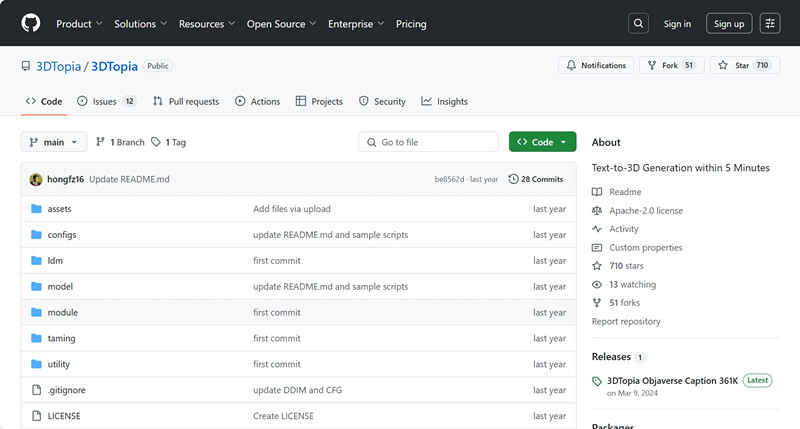Switch to the Issues tab

106,102
